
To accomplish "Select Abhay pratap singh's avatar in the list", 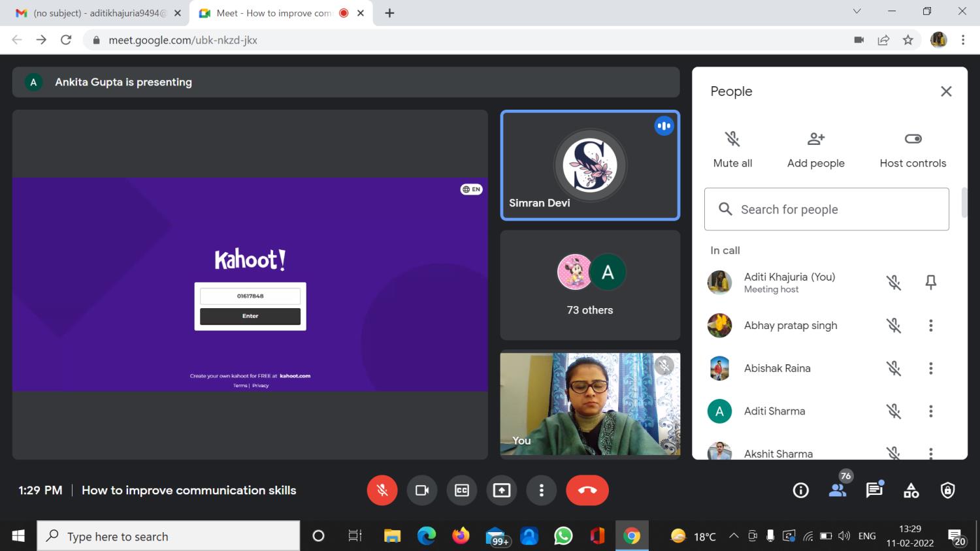I will tap(719, 325).
